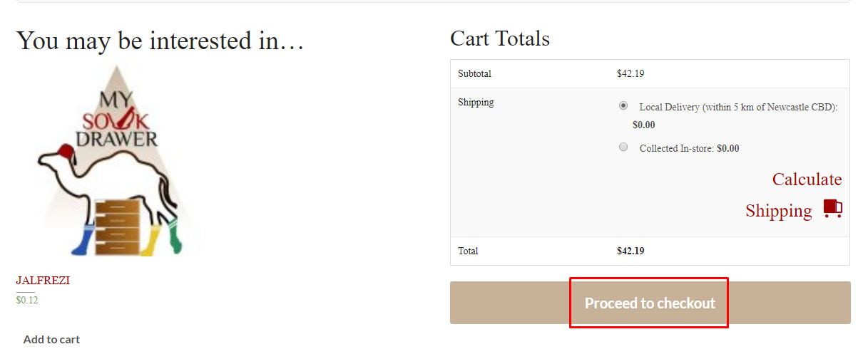Click the red fez on the camel logo
Image resolution: width=868 pixels, height=354 pixels.
[x=64, y=151]
